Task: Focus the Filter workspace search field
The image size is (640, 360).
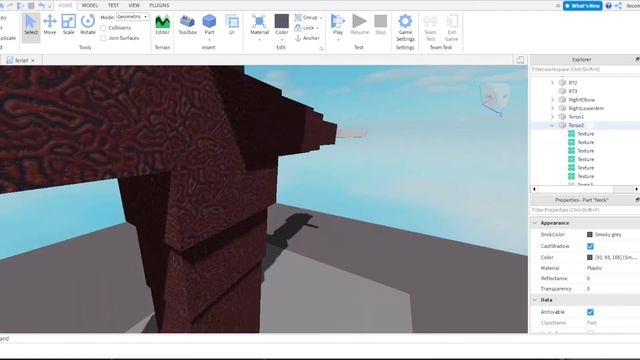Action: (x=584, y=69)
